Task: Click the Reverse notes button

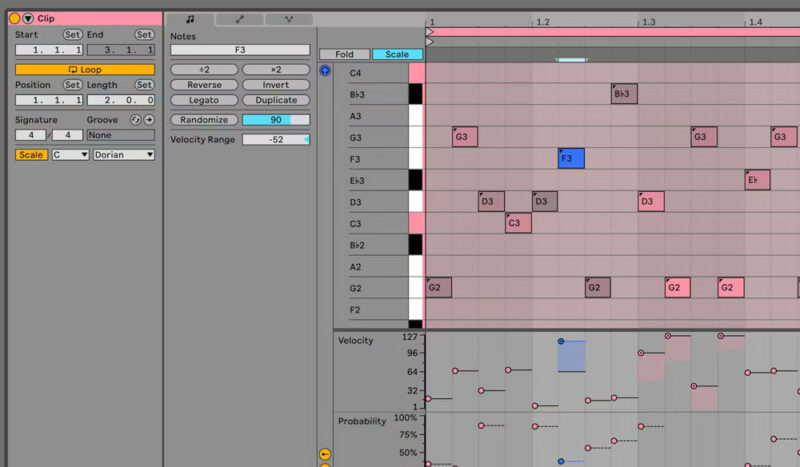Action: pyautogui.click(x=204, y=85)
